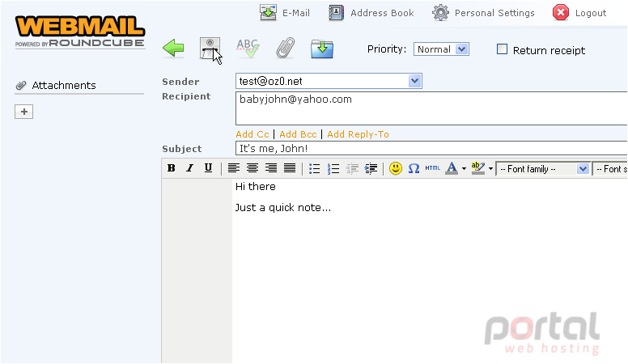Click the Webmail Roundcube logo
The width and height of the screenshot is (628, 364).
pyautogui.click(x=79, y=32)
